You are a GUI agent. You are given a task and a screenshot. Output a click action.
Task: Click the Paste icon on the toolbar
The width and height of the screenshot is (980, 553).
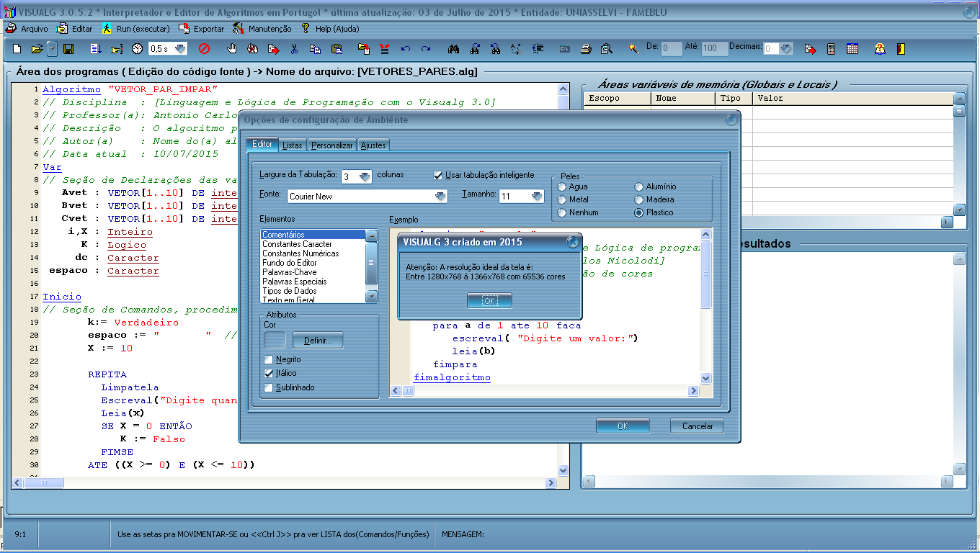pyautogui.click(x=337, y=49)
